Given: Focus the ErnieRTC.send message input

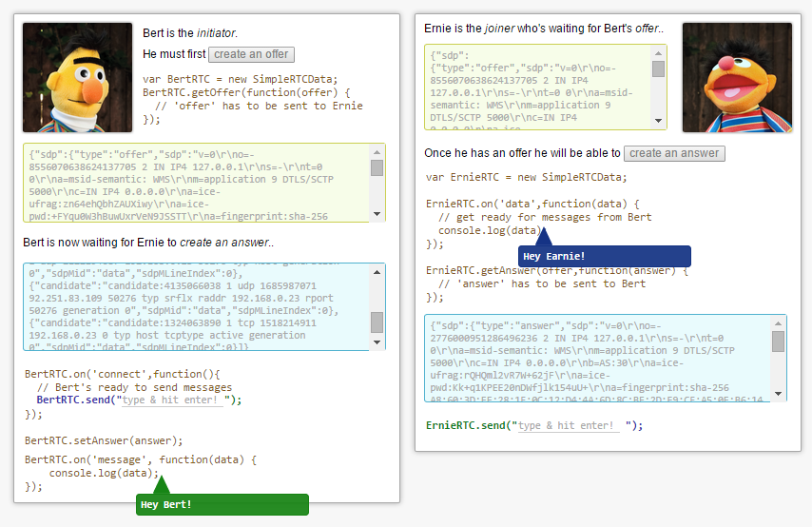Looking at the screenshot, I should [x=569, y=425].
